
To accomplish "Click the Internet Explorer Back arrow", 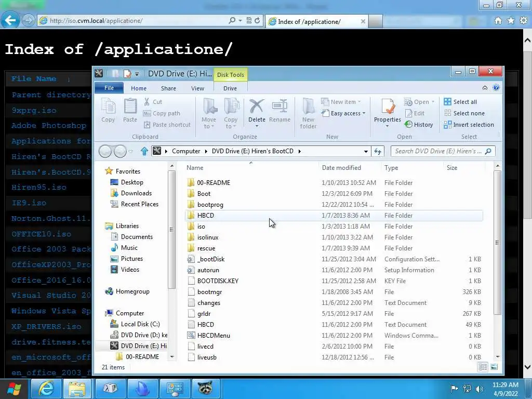I will [x=10, y=20].
